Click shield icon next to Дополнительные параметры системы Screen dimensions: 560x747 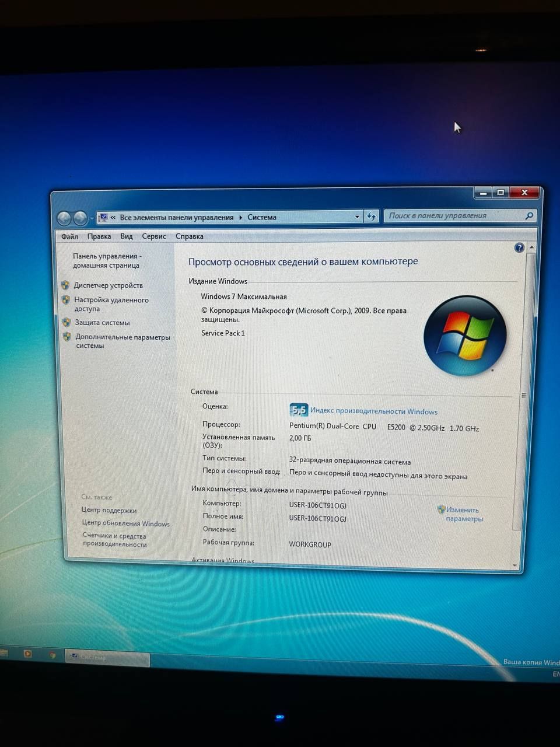point(67,337)
